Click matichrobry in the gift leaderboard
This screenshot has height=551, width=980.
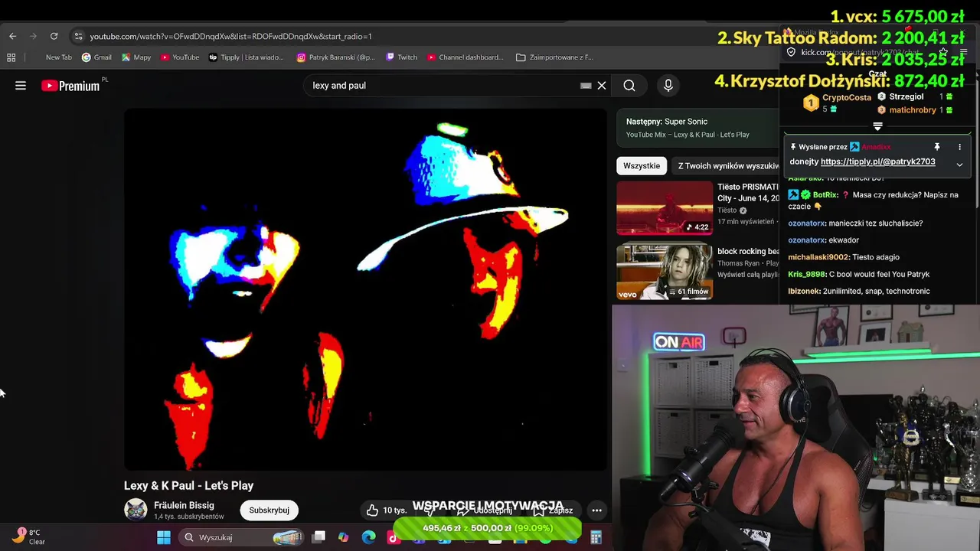(x=913, y=110)
